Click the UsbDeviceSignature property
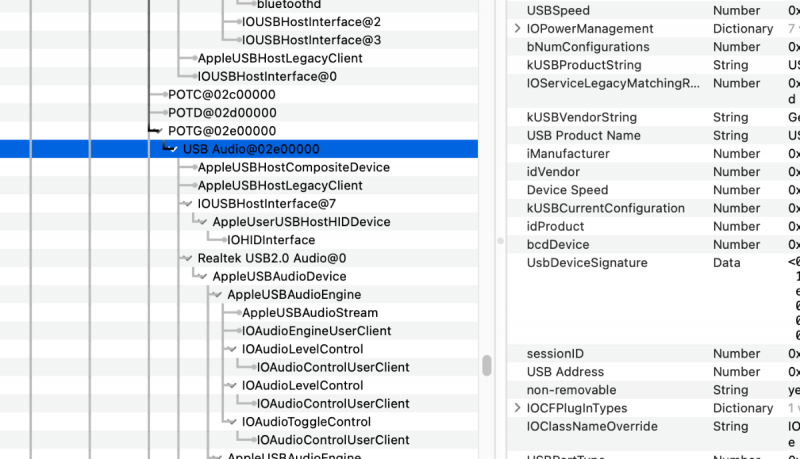Image resolution: width=800 pixels, height=459 pixels. pos(587,263)
